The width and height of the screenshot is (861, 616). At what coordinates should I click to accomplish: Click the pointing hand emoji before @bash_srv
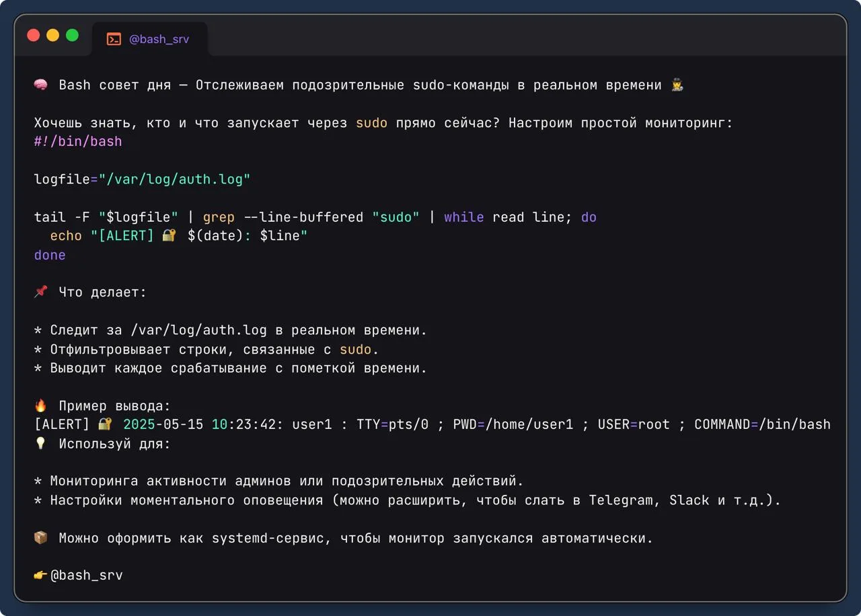41,576
